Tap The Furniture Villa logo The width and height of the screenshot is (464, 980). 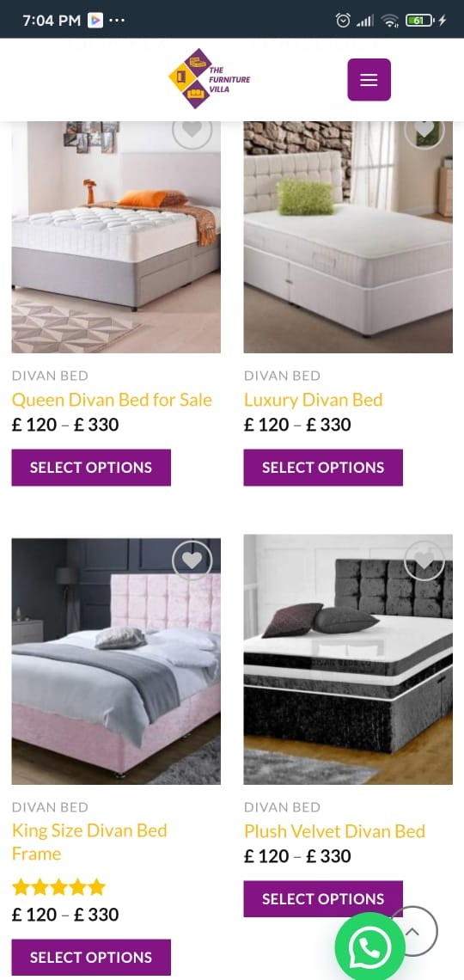209,79
